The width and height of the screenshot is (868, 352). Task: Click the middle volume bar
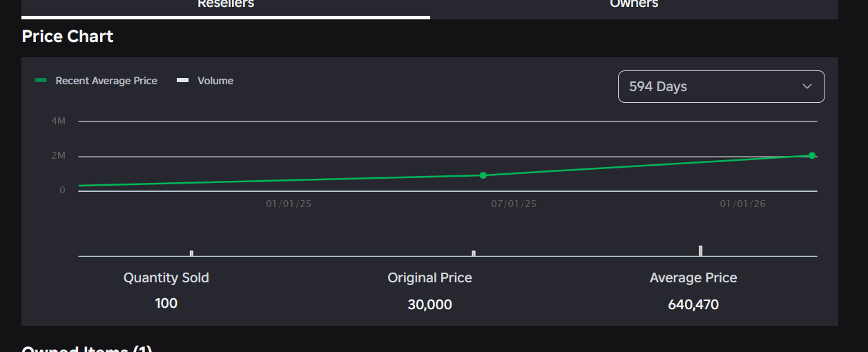tap(474, 253)
